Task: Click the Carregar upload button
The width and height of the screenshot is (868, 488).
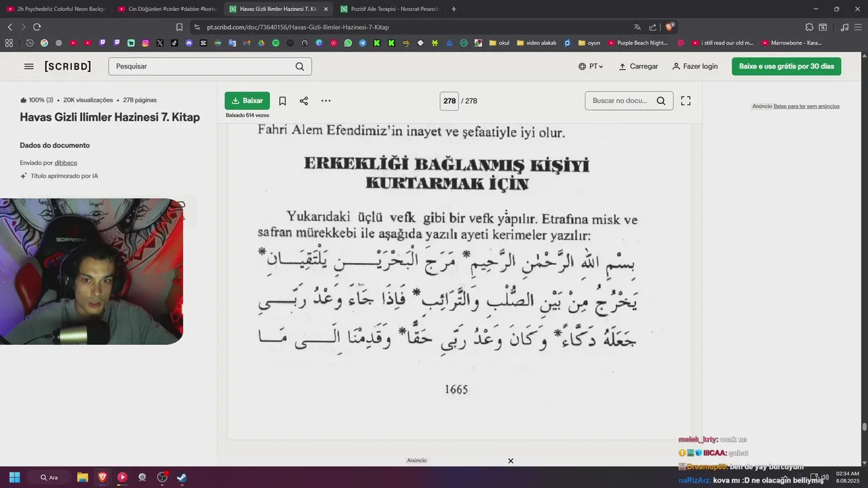Action: tap(638, 66)
